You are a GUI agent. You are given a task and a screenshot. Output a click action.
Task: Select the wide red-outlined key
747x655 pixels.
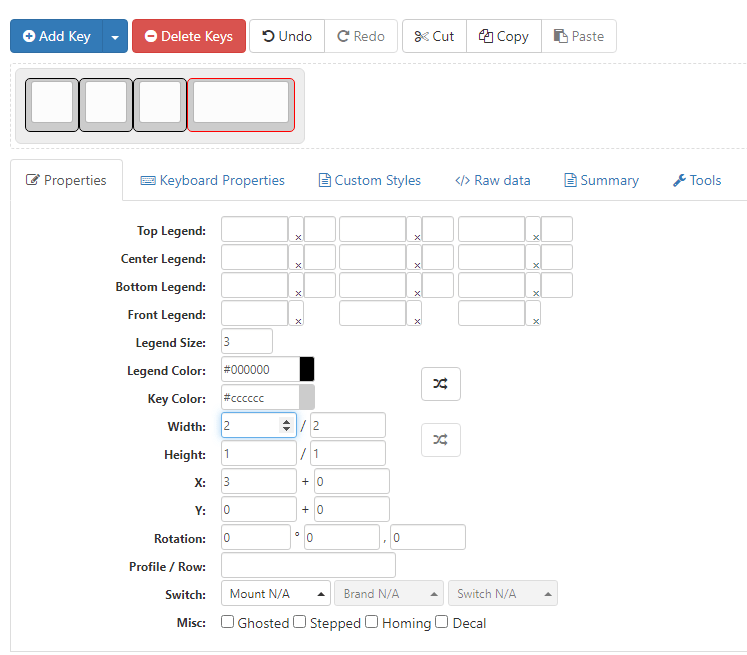[x=241, y=105]
